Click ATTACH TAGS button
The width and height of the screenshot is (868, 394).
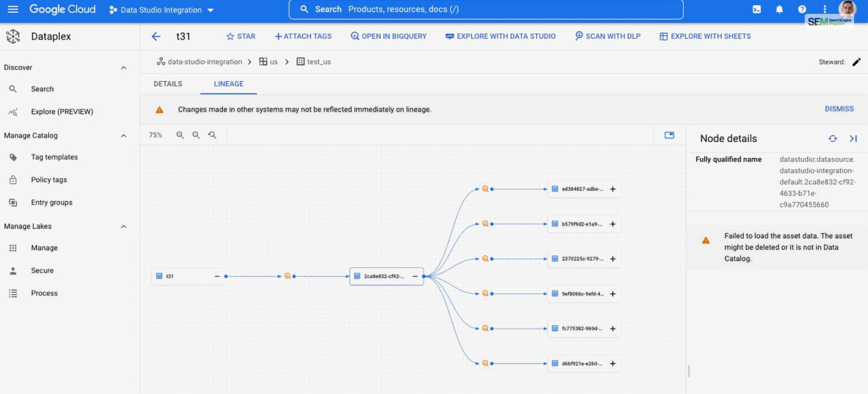point(303,36)
